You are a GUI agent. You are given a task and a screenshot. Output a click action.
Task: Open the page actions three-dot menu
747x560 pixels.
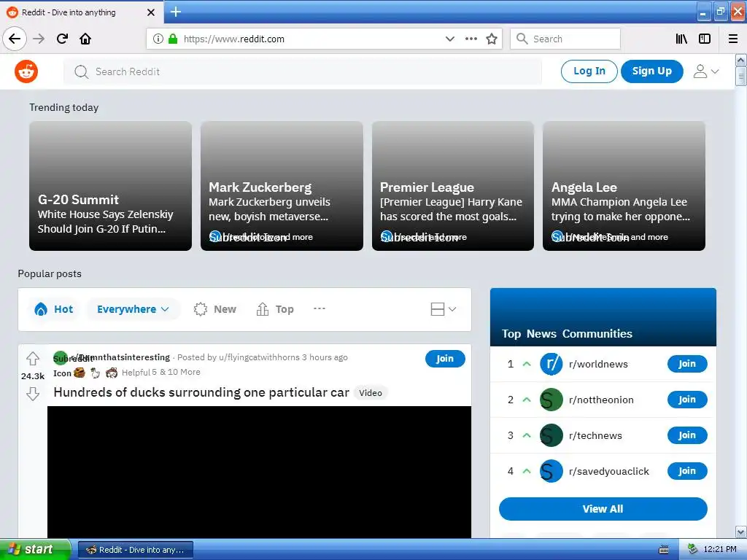[x=471, y=39]
